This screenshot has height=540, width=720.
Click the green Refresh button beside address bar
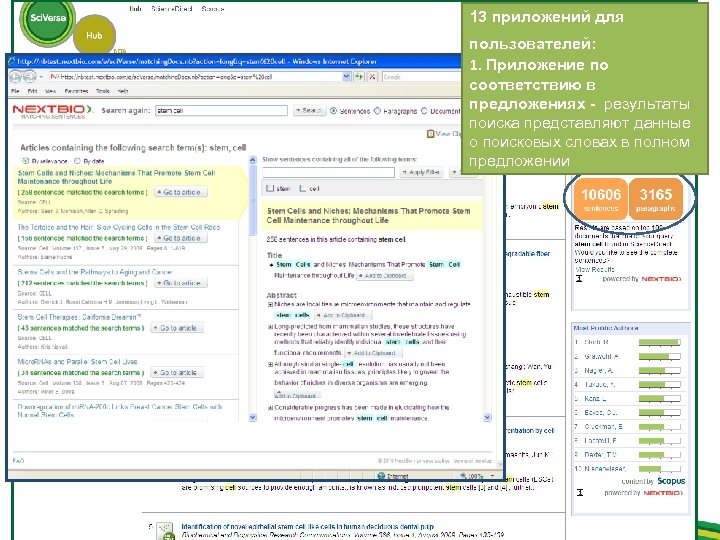click(x=359, y=77)
